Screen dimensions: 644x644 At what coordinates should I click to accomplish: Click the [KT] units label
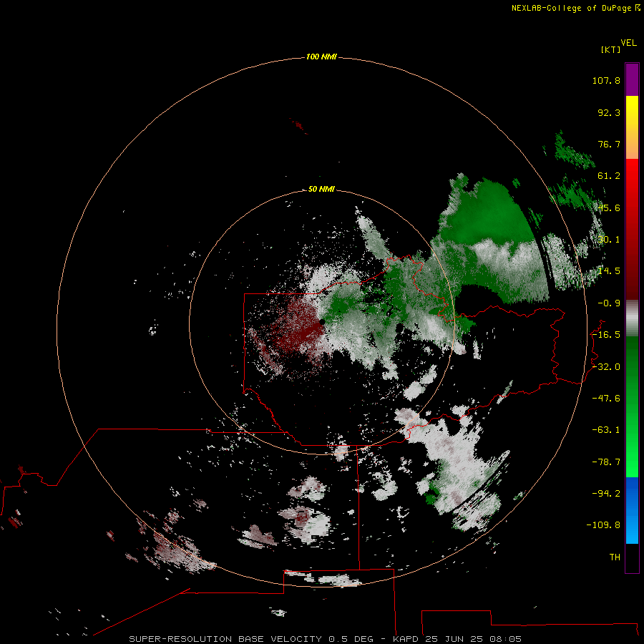tap(610, 49)
